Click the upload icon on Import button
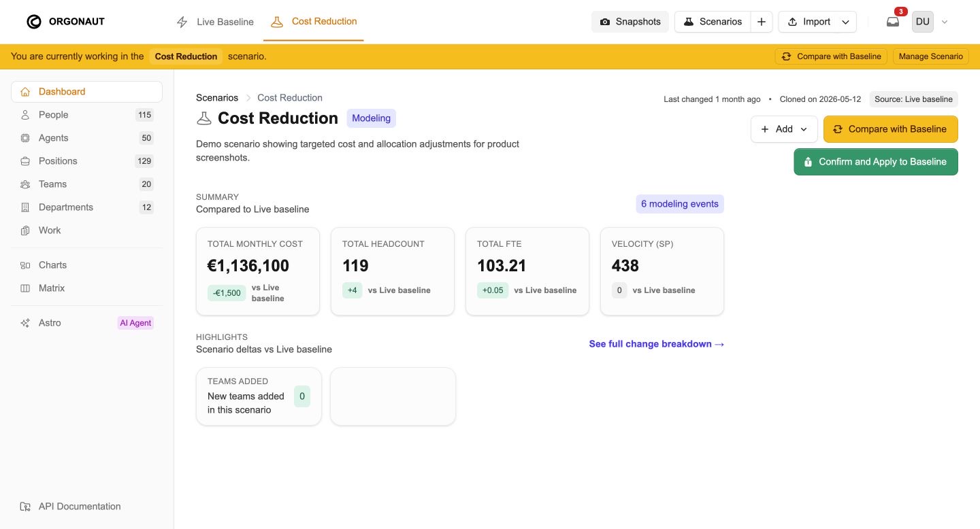This screenshot has height=529, width=980. [792, 22]
